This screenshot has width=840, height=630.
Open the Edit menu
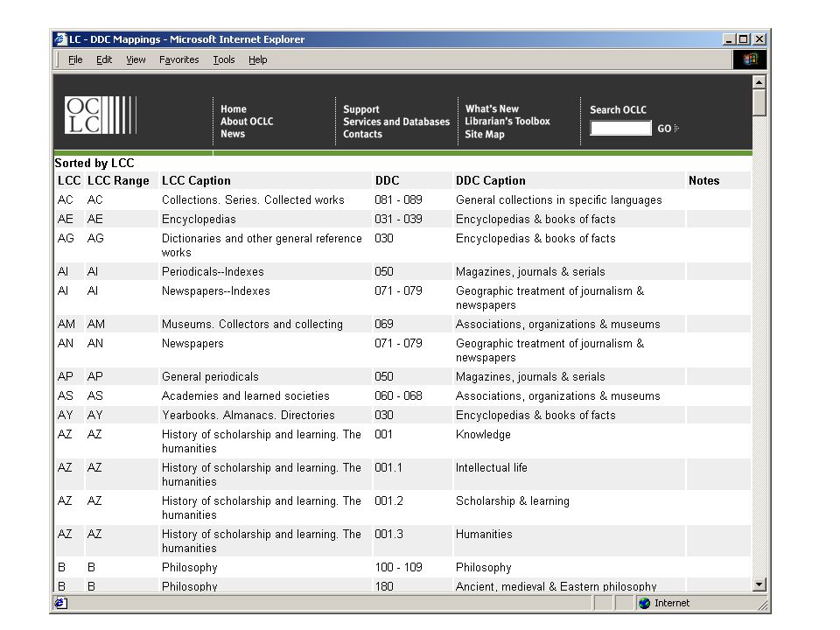click(104, 59)
